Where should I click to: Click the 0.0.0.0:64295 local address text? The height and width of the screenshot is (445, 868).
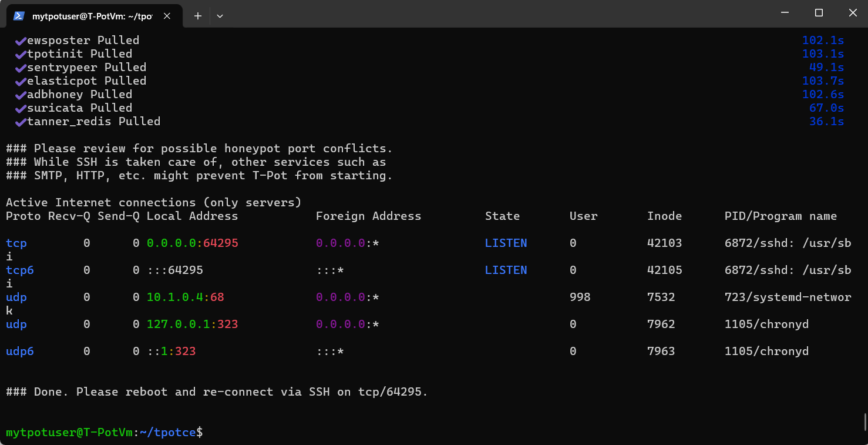point(193,243)
